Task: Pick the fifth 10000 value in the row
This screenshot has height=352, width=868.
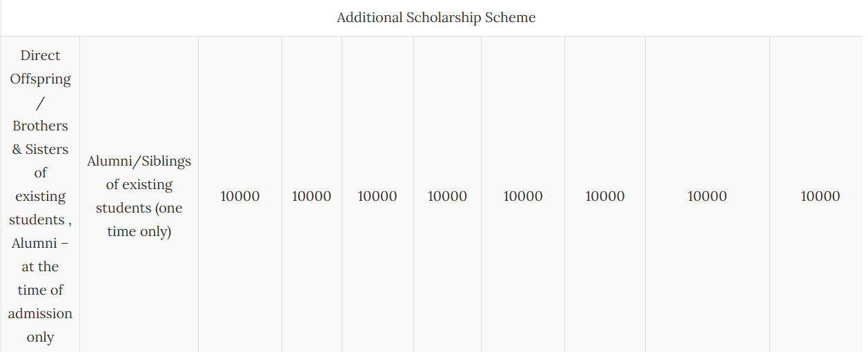Action: point(523,197)
